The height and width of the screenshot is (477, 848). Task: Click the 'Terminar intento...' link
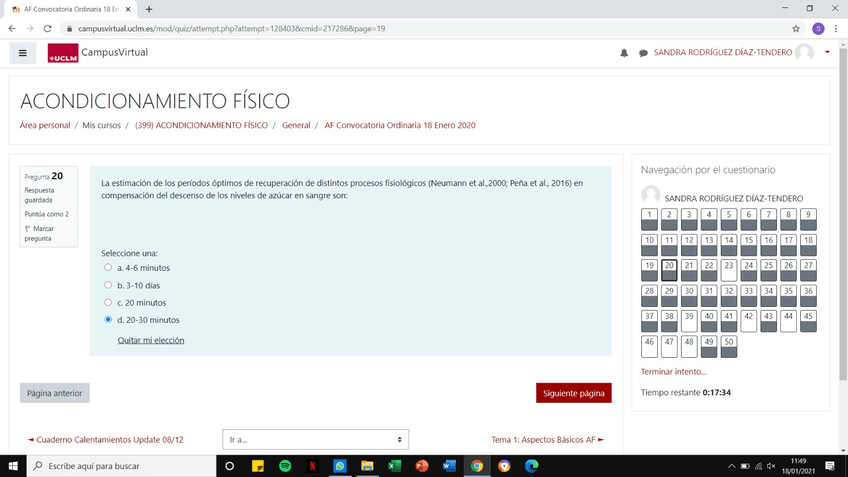pyautogui.click(x=673, y=372)
